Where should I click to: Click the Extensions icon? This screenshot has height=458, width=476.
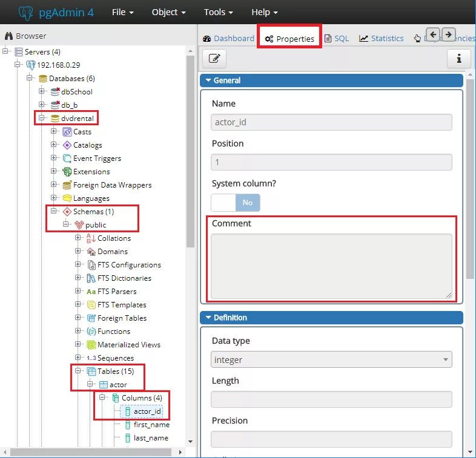pos(67,172)
